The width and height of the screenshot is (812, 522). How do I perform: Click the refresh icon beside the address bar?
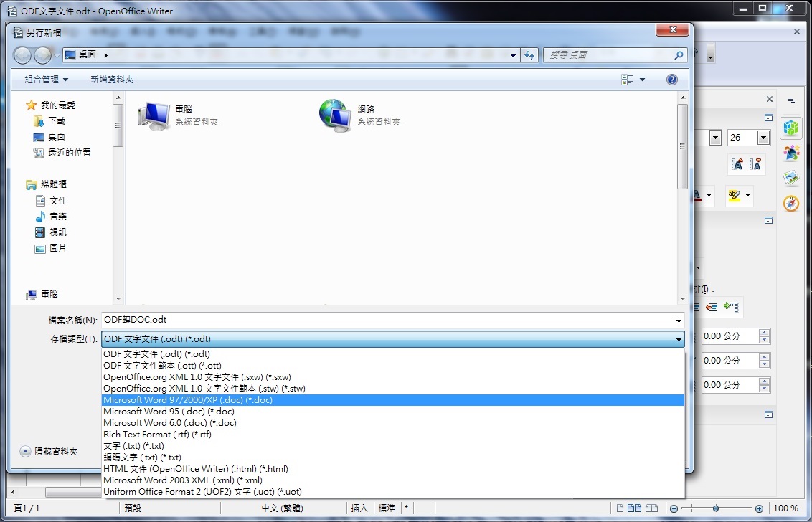[x=530, y=55]
